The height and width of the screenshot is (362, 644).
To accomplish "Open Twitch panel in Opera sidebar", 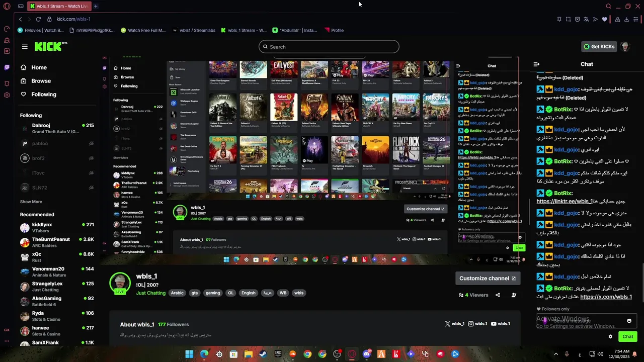I will 7,67.
